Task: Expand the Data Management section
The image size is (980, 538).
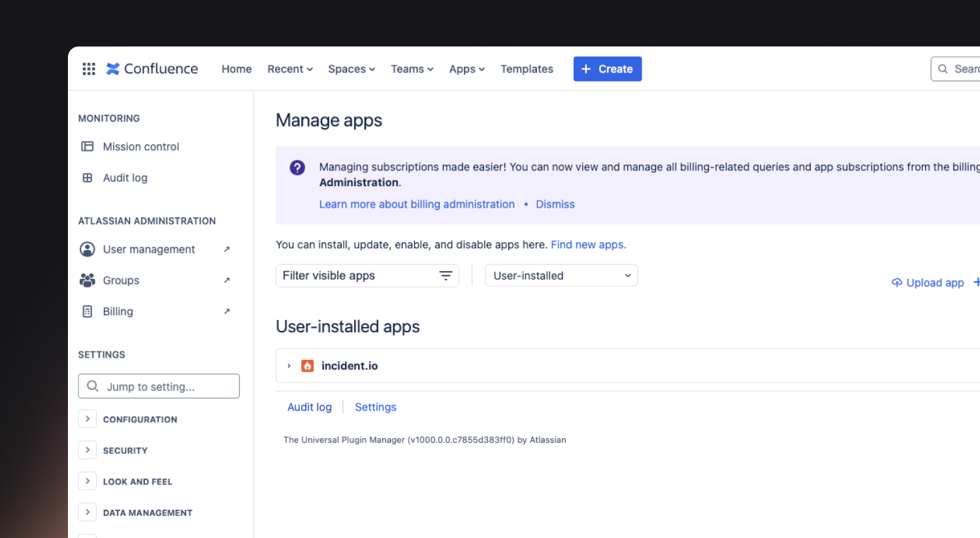Action: tap(88, 513)
